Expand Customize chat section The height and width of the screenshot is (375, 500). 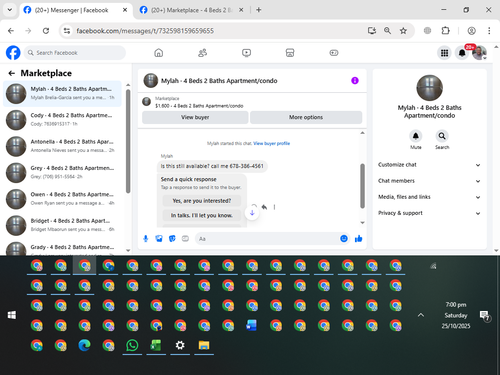tap(429, 165)
